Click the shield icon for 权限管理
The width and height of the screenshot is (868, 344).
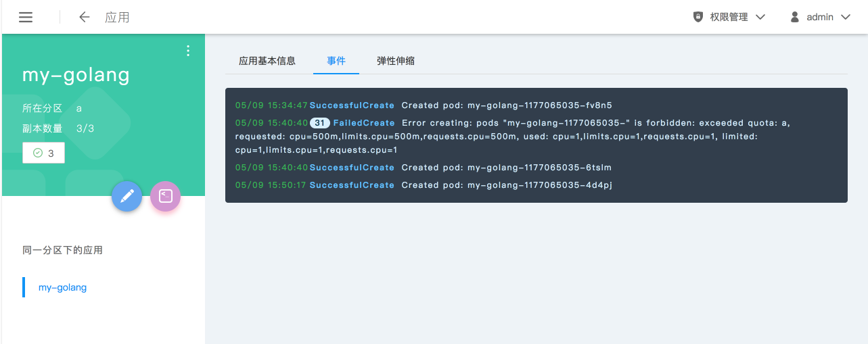698,17
